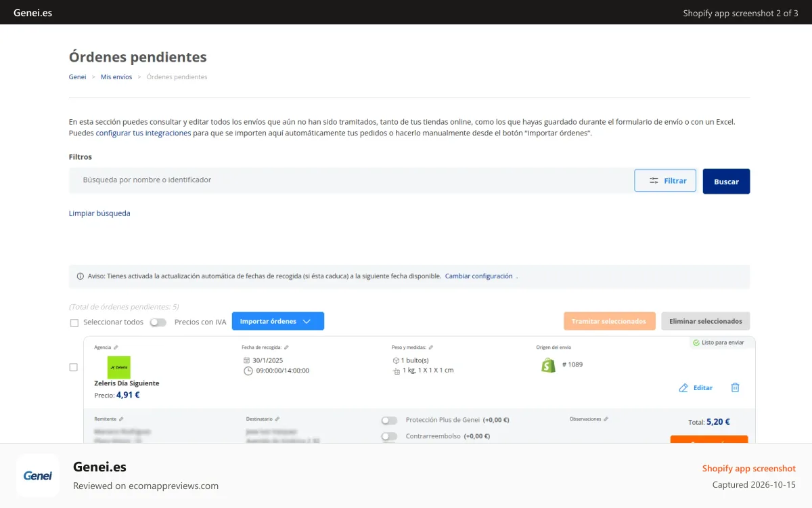The height and width of the screenshot is (508, 812).
Task: Click the total 5,20 €
Action: click(718, 421)
